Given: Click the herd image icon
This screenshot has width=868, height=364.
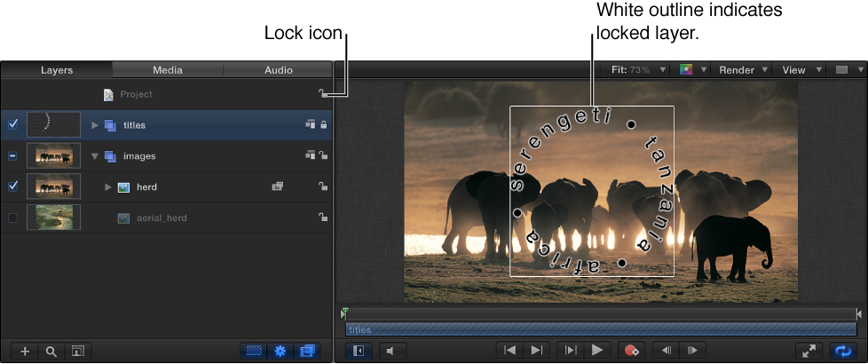Looking at the screenshot, I should [x=123, y=187].
